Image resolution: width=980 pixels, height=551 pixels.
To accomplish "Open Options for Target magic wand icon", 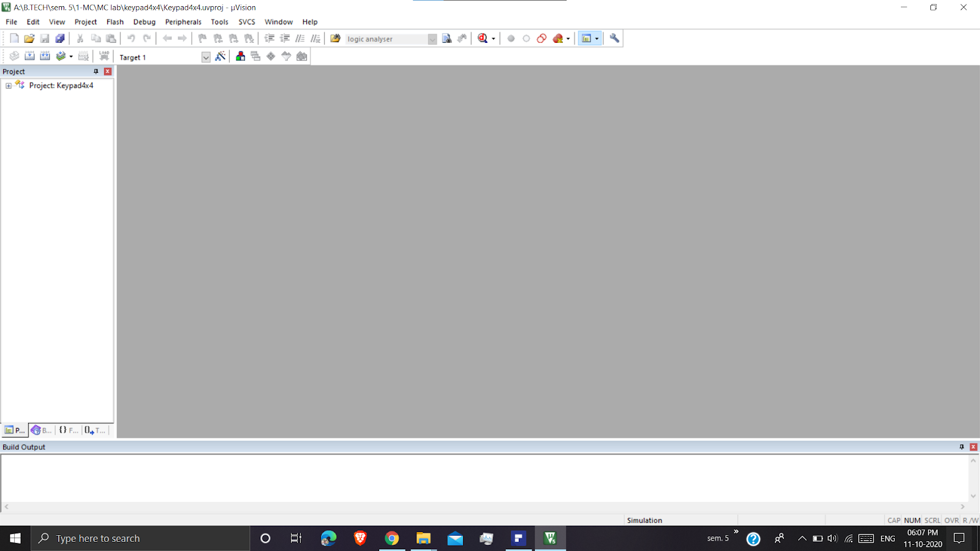I will pyautogui.click(x=221, y=56).
